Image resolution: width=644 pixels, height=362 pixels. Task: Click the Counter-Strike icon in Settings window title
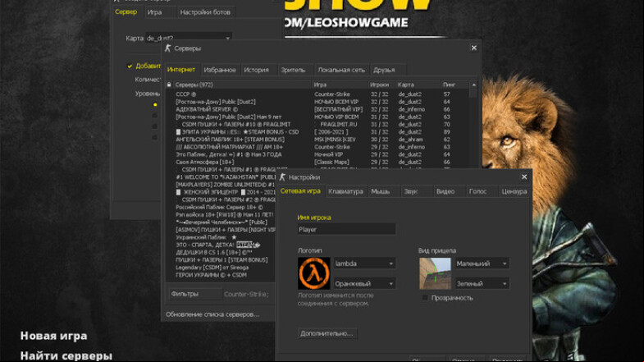282,177
